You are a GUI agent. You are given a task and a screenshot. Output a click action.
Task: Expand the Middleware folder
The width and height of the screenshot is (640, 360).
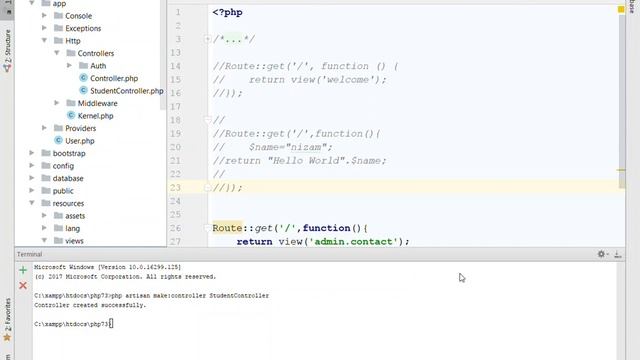point(57,103)
